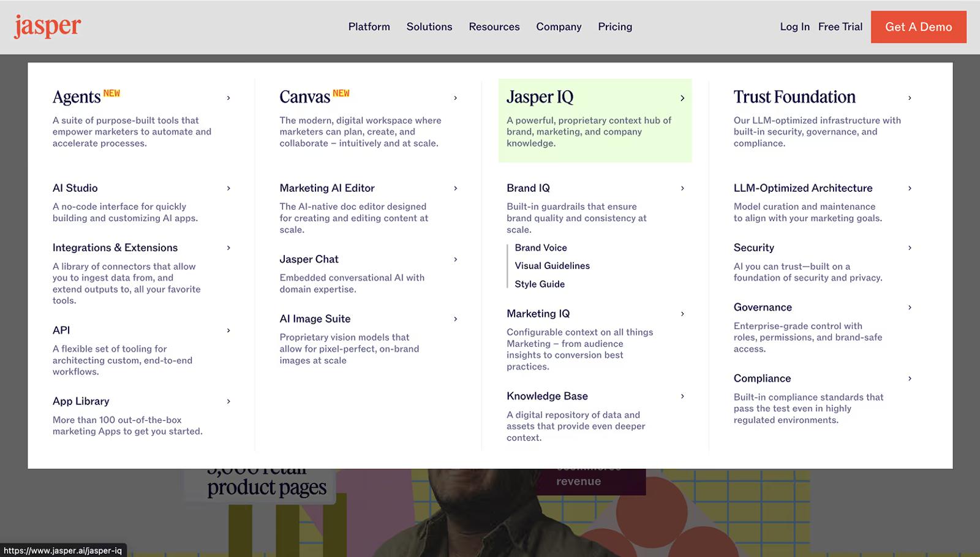Click the arrow next to Security
Viewport: 980px width, 557px height.
click(910, 248)
